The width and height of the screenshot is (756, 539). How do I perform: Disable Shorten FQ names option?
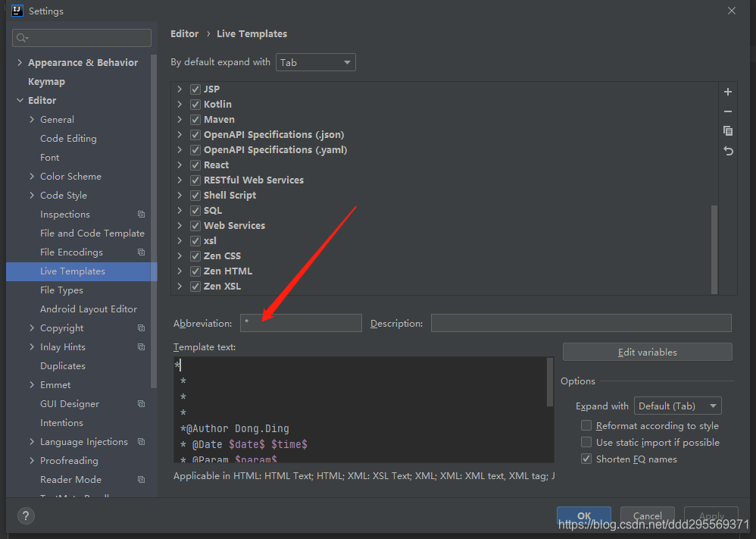pos(586,459)
